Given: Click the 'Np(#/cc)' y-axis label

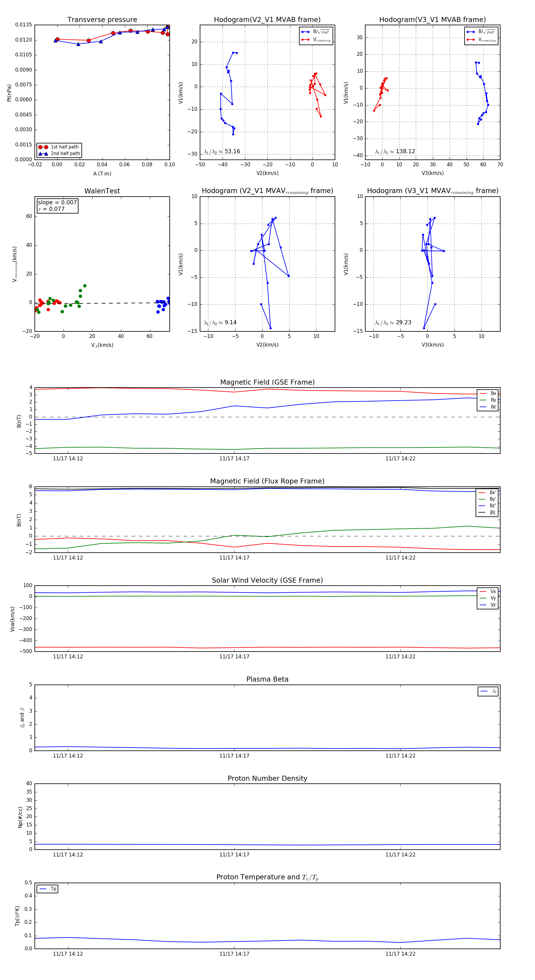Looking at the screenshot, I should [20, 817].
